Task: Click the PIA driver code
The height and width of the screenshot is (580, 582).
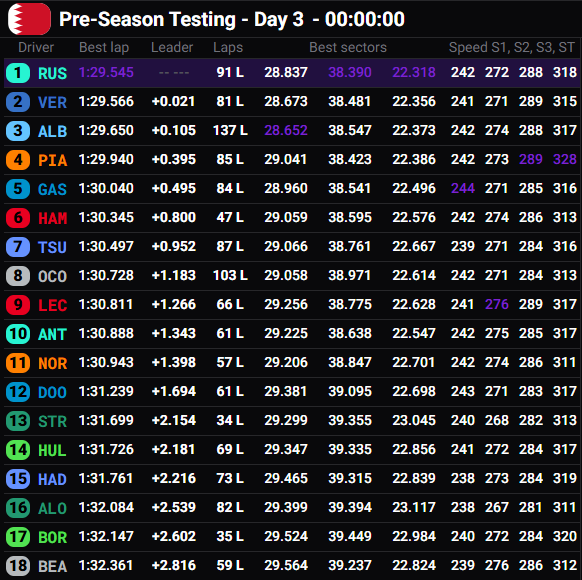Action: pos(52,160)
